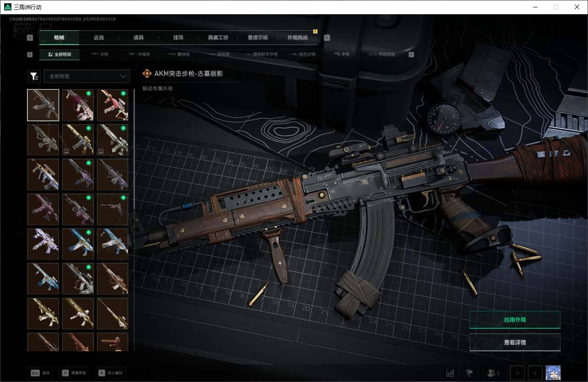
Task: Open the weapon filter funnel icon
Action: tap(34, 76)
